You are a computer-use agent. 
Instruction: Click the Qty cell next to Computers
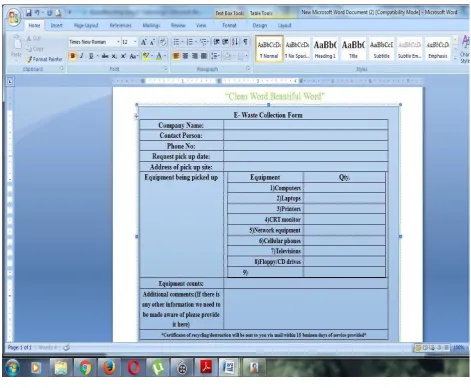(344, 188)
